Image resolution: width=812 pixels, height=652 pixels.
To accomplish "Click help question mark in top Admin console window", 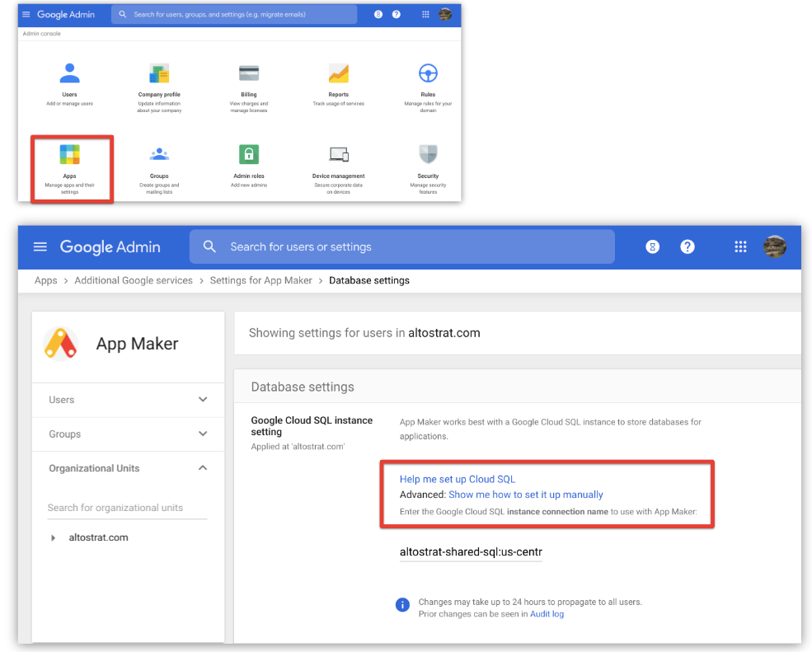I will coord(397,15).
